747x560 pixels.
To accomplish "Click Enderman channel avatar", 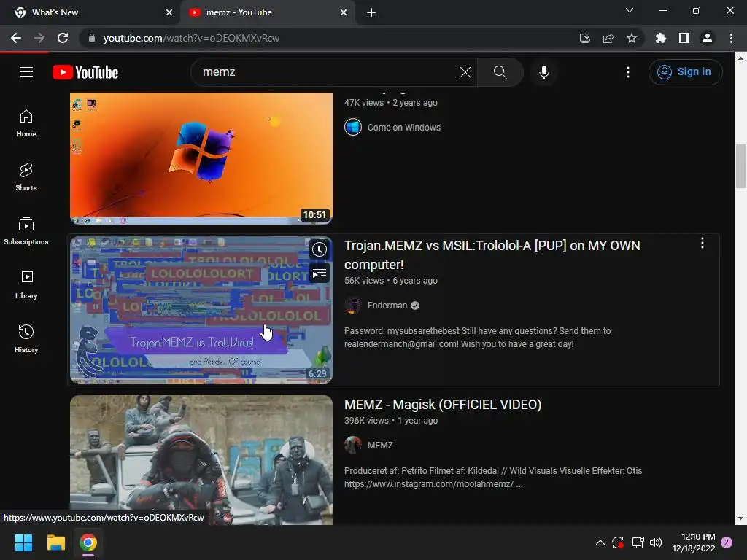I will (353, 306).
